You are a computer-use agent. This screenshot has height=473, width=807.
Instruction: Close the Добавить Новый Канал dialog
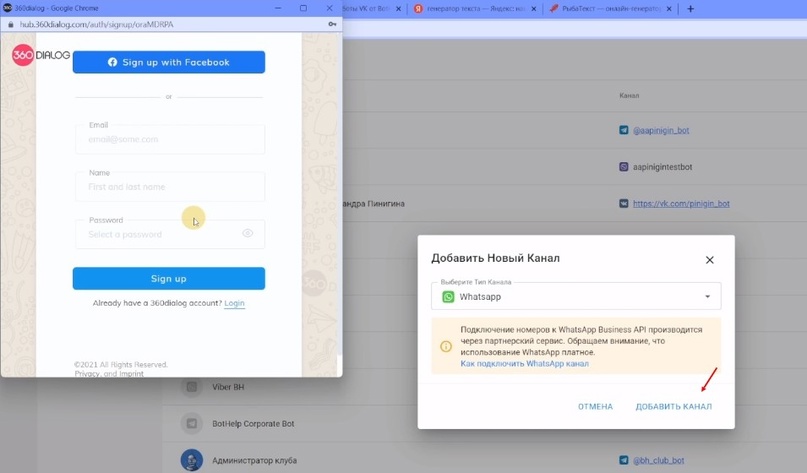pos(709,260)
